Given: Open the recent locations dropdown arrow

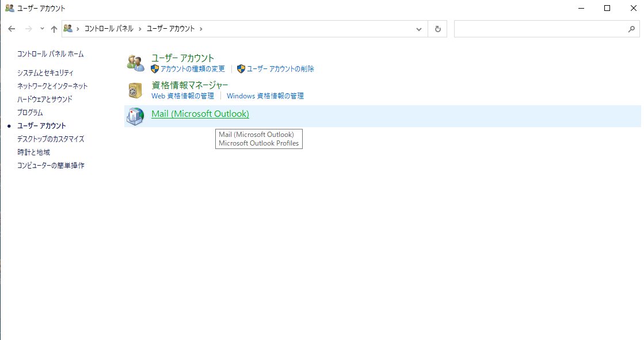Looking at the screenshot, I should [x=42, y=29].
